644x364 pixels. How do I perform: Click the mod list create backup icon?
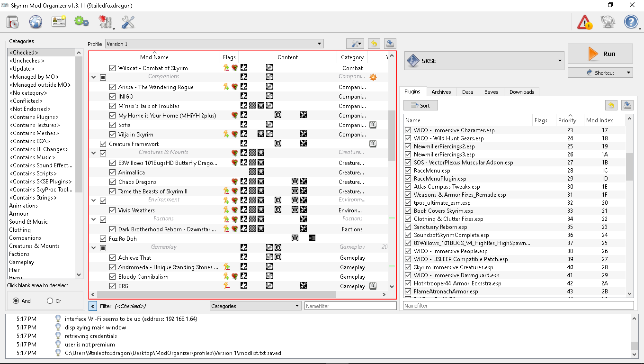pos(390,44)
